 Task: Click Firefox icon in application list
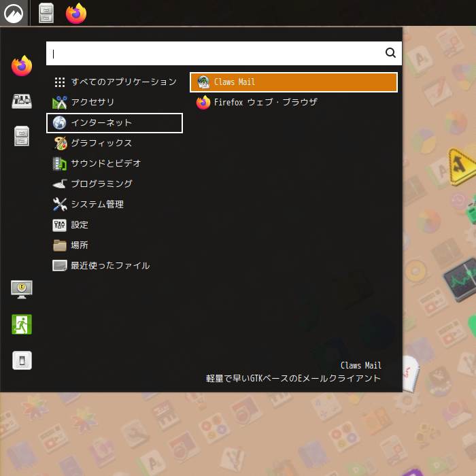tap(203, 102)
